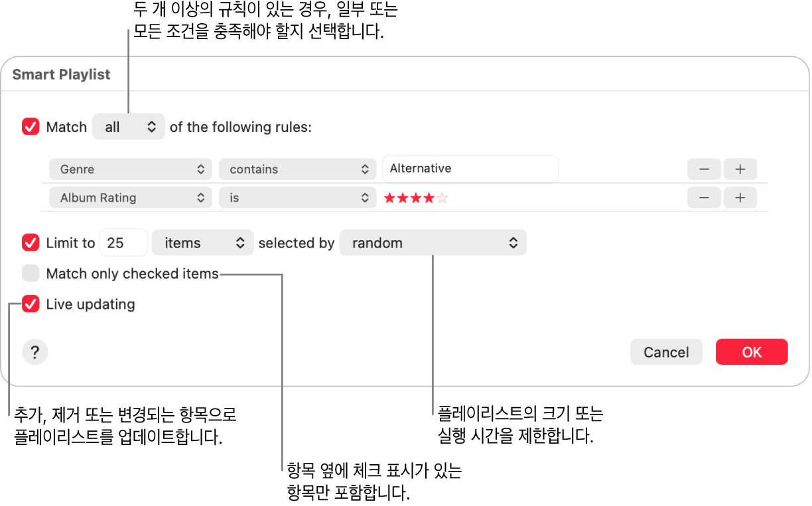This screenshot has height=506, width=812.
Task: Disable the Limit to checkbox
Action: pos(31,243)
